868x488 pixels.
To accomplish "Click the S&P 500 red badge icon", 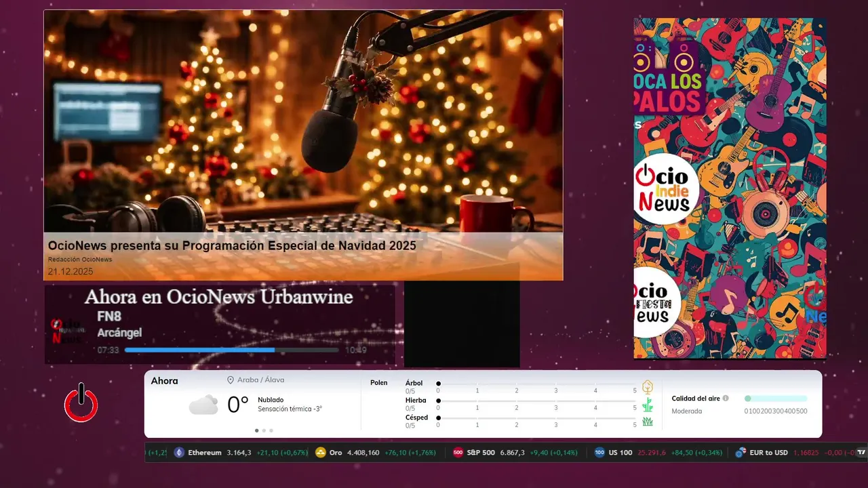I will 458,452.
